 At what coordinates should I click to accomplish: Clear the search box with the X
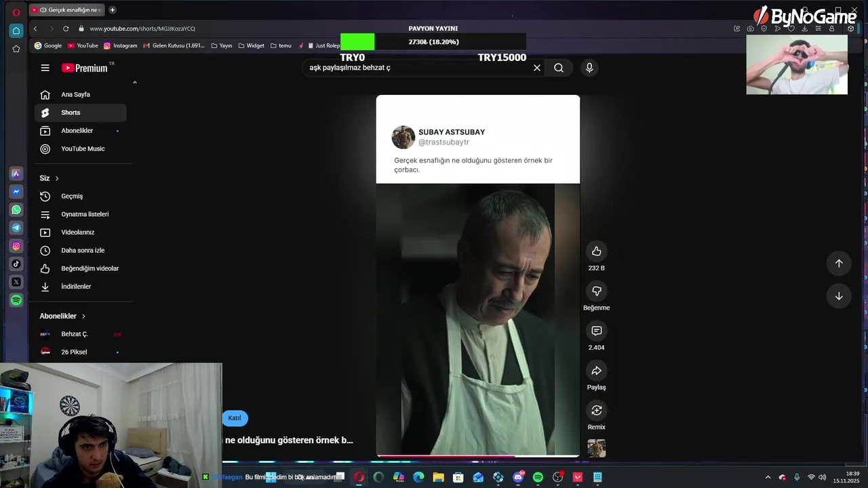[x=537, y=68]
